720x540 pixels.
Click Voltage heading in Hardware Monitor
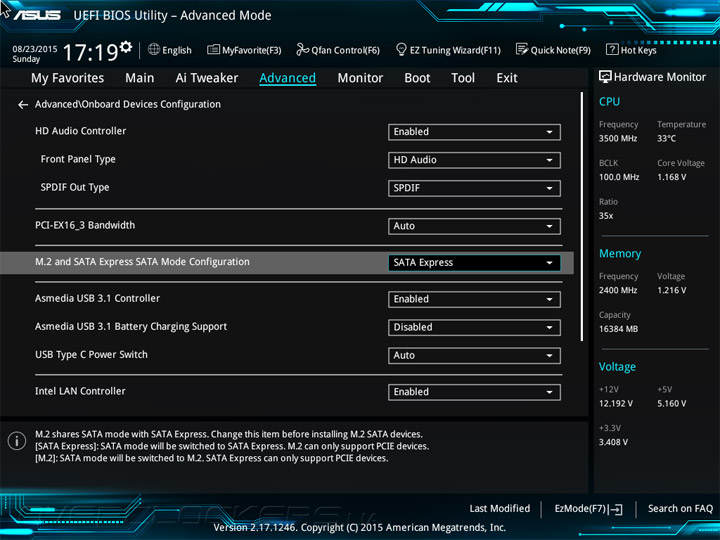coord(617,367)
